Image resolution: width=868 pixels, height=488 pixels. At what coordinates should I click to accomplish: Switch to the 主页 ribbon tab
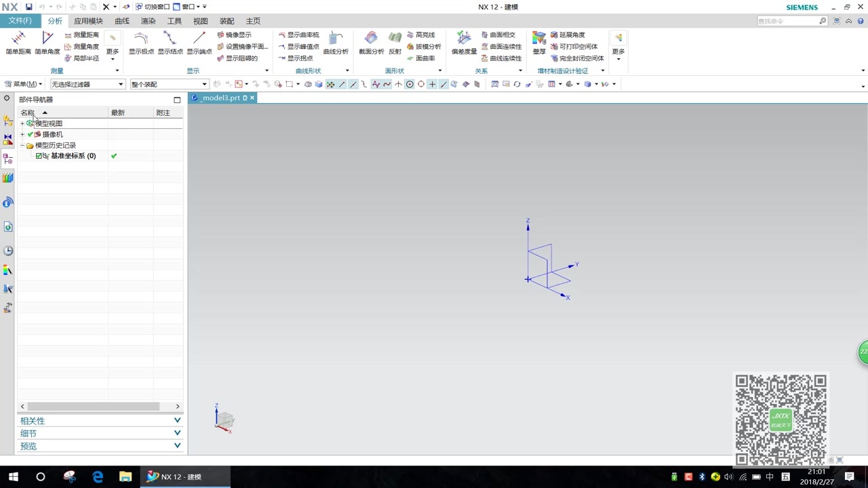[253, 21]
